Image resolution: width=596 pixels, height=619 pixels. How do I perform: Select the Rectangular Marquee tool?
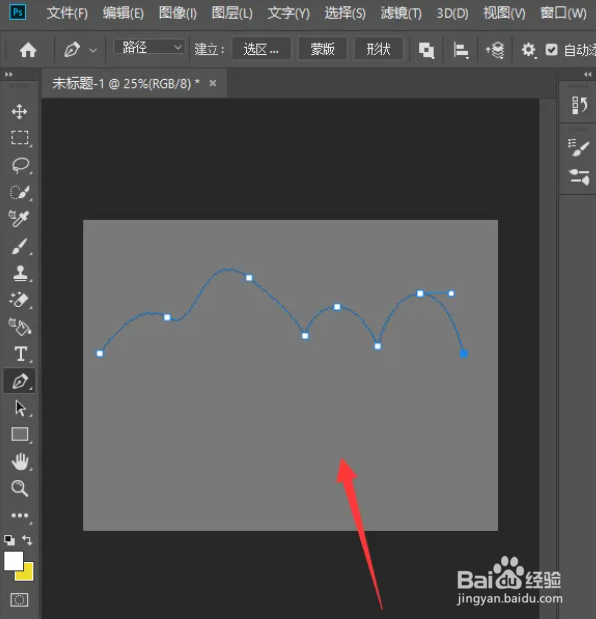point(19,138)
